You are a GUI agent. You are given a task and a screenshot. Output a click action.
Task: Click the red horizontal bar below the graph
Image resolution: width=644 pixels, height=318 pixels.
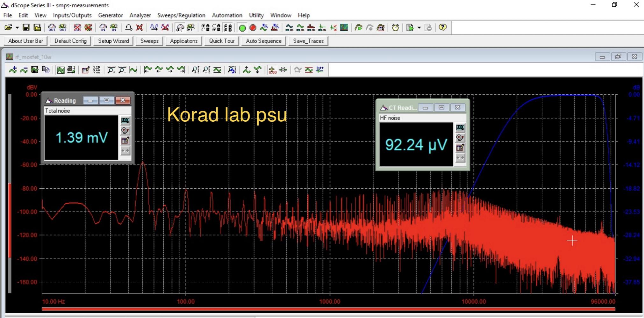click(328, 309)
